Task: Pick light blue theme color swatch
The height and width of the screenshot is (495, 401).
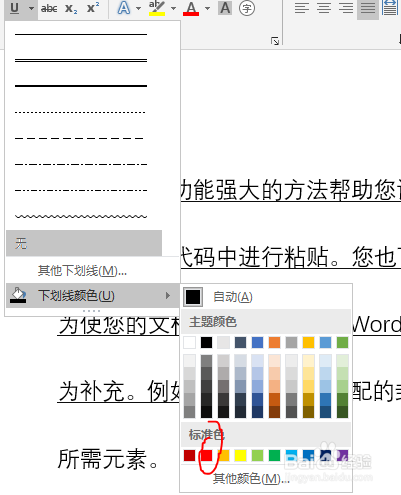Action: pyautogui.click(x=326, y=342)
